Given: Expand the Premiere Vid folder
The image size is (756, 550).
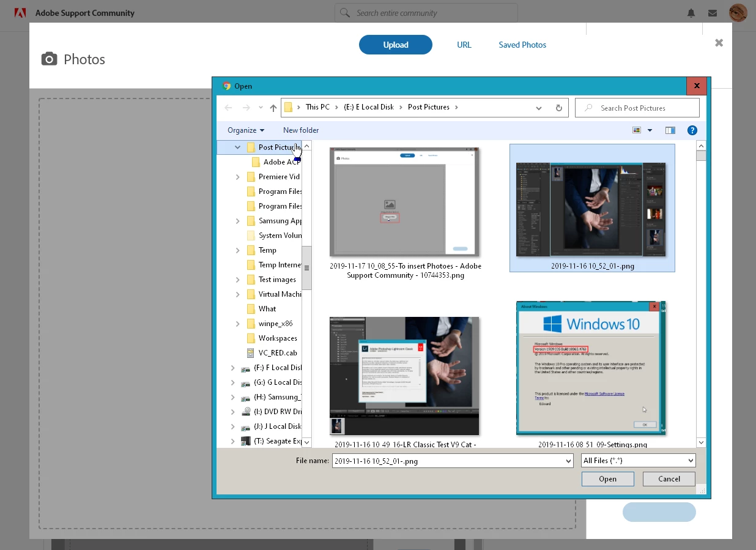Looking at the screenshot, I should [237, 177].
